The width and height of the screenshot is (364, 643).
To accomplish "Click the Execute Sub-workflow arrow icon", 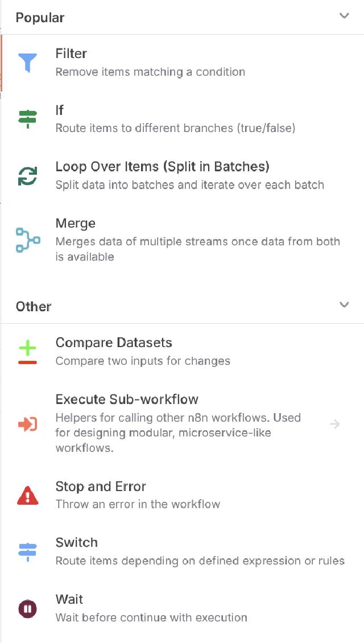I will tap(27, 424).
